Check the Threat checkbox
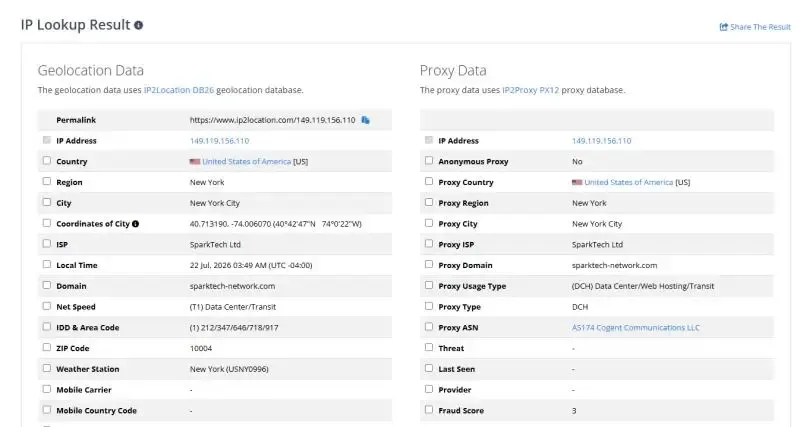The height and width of the screenshot is (427, 800). (x=429, y=347)
